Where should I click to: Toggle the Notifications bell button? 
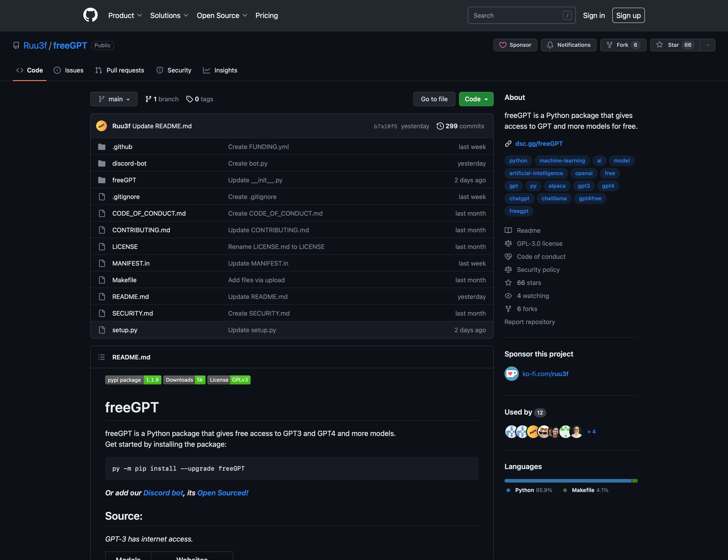tap(568, 45)
